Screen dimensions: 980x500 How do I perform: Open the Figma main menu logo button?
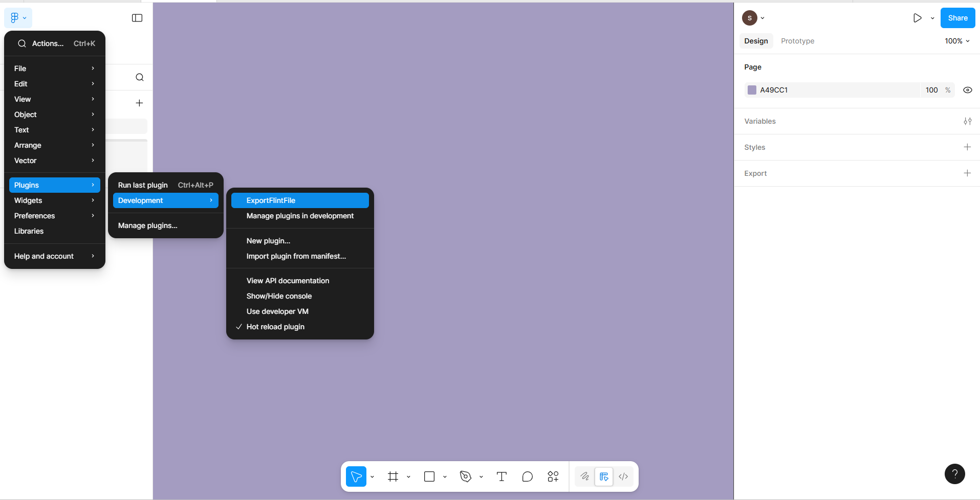click(x=18, y=18)
